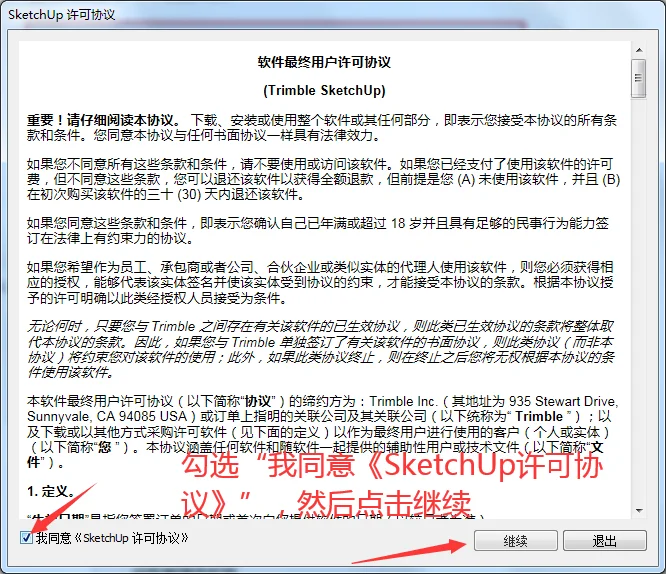The width and height of the screenshot is (666, 574).
Task: Click the italic paragraph beginning 无论何时
Action: tap(321, 349)
